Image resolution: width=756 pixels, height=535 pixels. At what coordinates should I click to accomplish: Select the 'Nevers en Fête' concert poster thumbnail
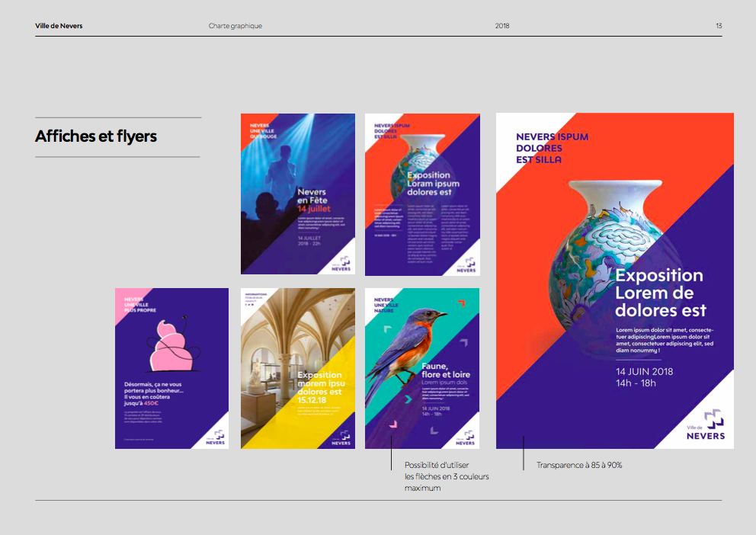tap(298, 194)
